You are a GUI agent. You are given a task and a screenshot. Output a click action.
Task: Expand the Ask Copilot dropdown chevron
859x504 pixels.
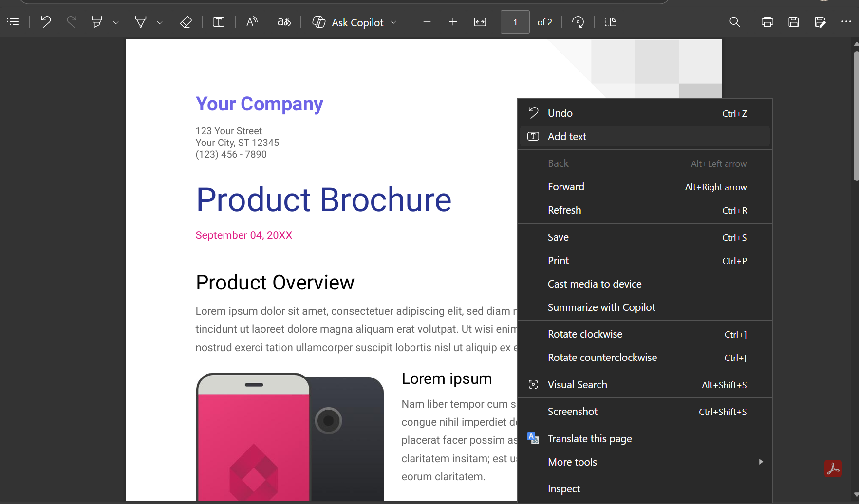394,22
